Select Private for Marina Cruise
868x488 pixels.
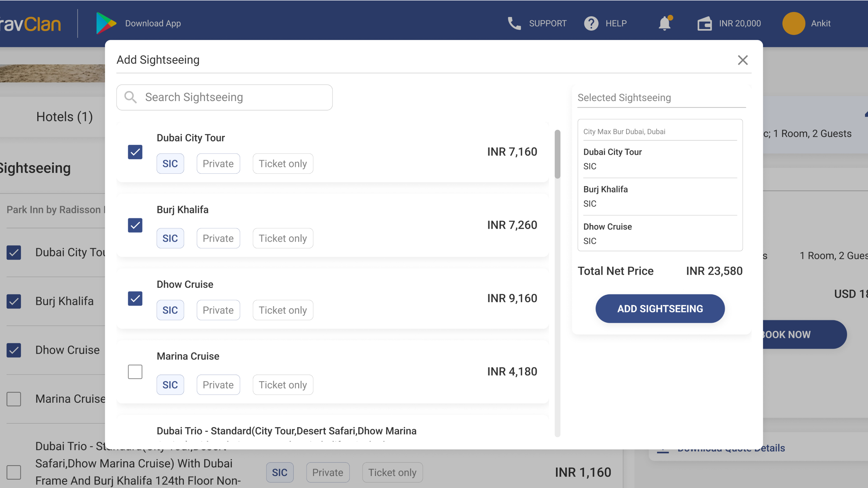[x=218, y=385]
